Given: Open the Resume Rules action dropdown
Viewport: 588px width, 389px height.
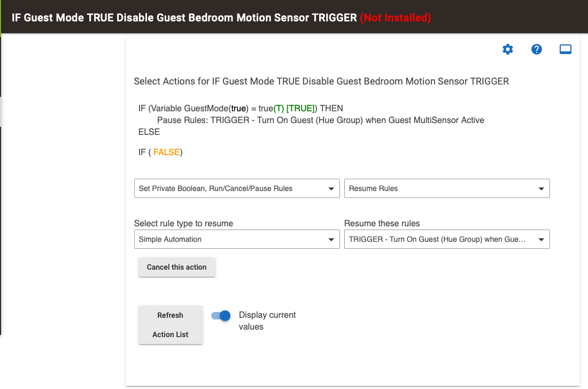Looking at the screenshot, I should [x=447, y=188].
